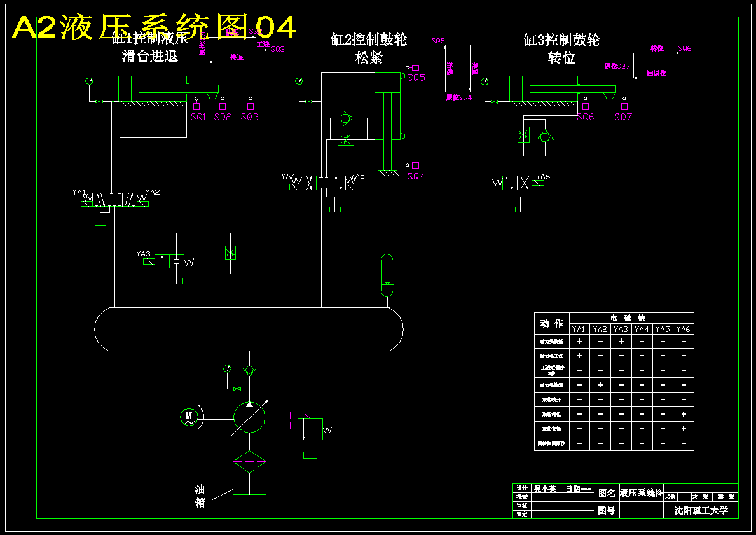This screenshot has width=756, height=535.
Task: Click the plus sign under YA2 column
Action: pyautogui.click(x=600, y=385)
